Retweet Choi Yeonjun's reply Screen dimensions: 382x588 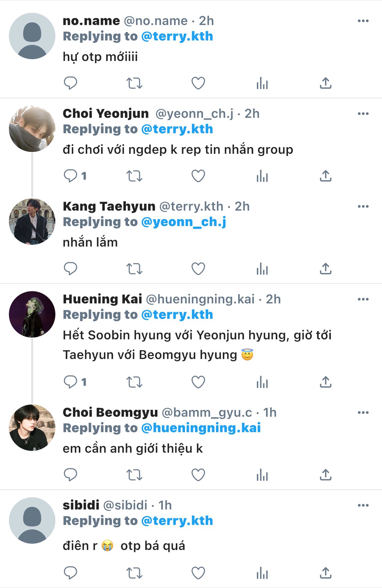tap(134, 176)
